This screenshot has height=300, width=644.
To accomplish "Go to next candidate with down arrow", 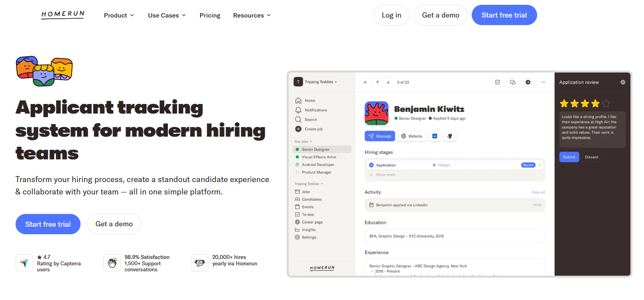I will pos(388,82).
